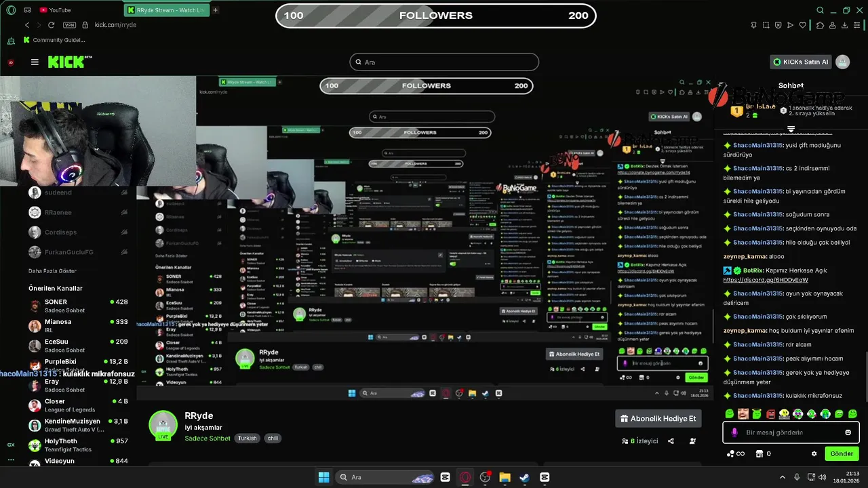Click user icon beside share icon
This screenshot has width=868, height=488.
pyautogui.click(x=692, y=441)
